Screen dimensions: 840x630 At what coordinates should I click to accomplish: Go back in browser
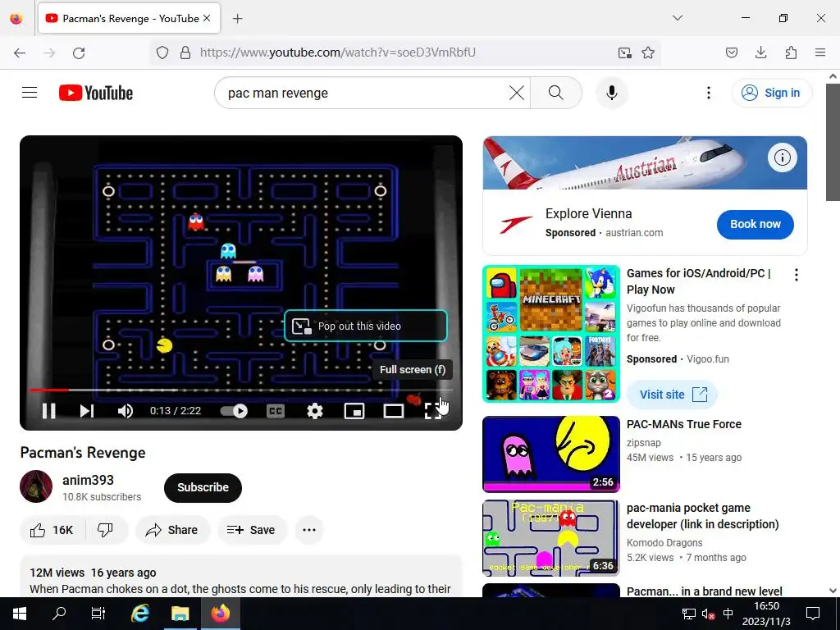click(20, 52)
